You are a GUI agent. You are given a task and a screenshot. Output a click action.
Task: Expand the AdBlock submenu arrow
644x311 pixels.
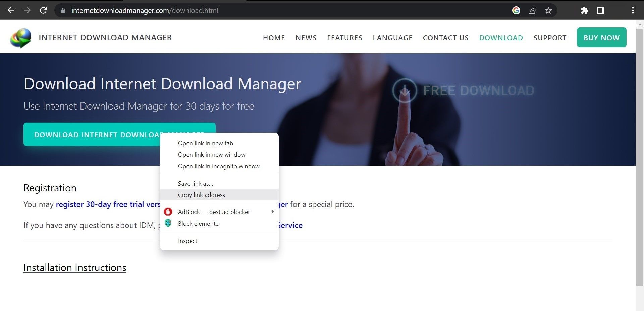(x=273, y=212)
